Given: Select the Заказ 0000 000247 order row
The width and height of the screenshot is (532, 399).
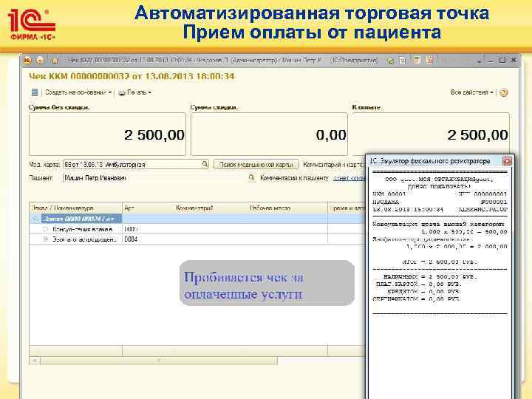Looking at the screenshot, I should [197, 219].
